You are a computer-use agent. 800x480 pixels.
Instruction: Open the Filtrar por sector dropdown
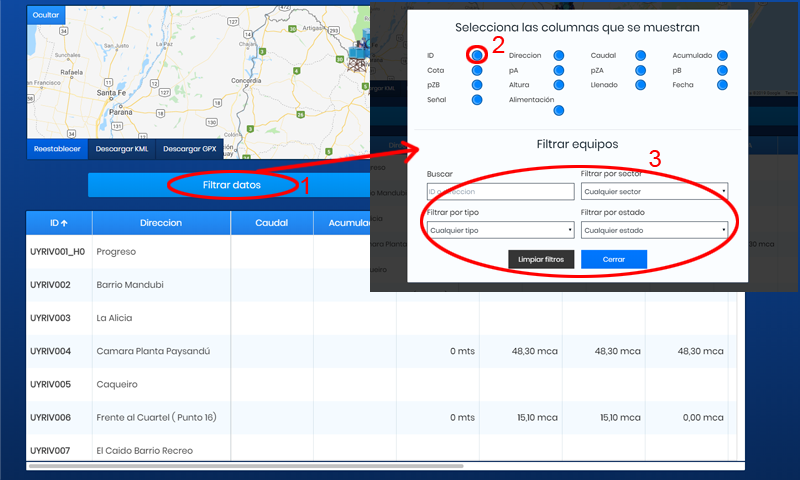point(654,191)
